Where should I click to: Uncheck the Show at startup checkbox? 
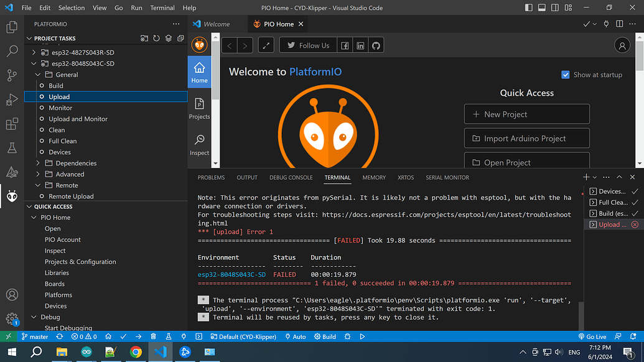click(x=566, y=75)
